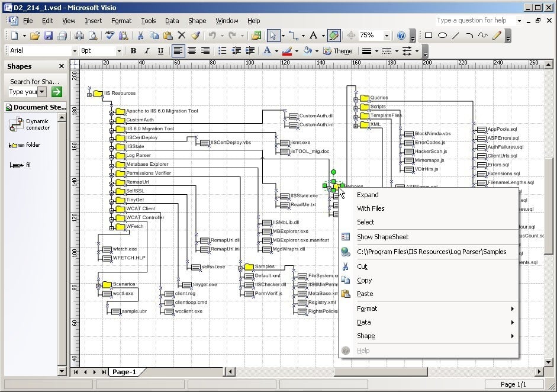Image resolution: width=557 pixels, height=392 pixels.
Task: Click the font color A button
Action: tap(267, 51)
